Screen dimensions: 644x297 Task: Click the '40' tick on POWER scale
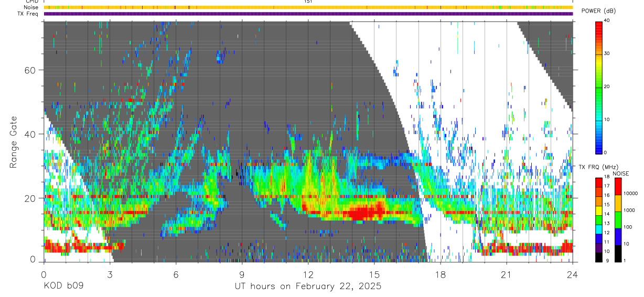pos(608,20)
